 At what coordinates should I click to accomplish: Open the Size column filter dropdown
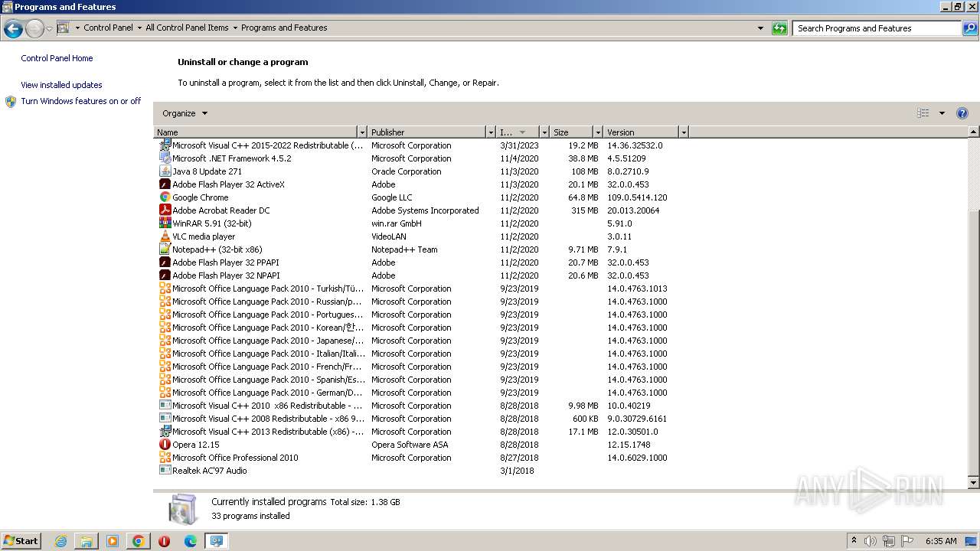pyautogui.click(x=598, y=132)
